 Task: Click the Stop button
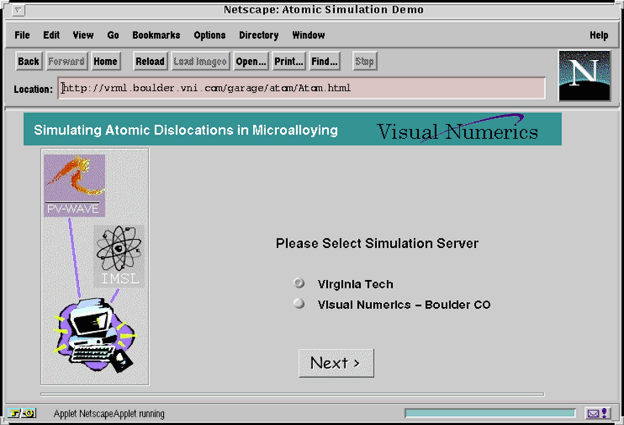pyautogui.click(x=365, y=61)
